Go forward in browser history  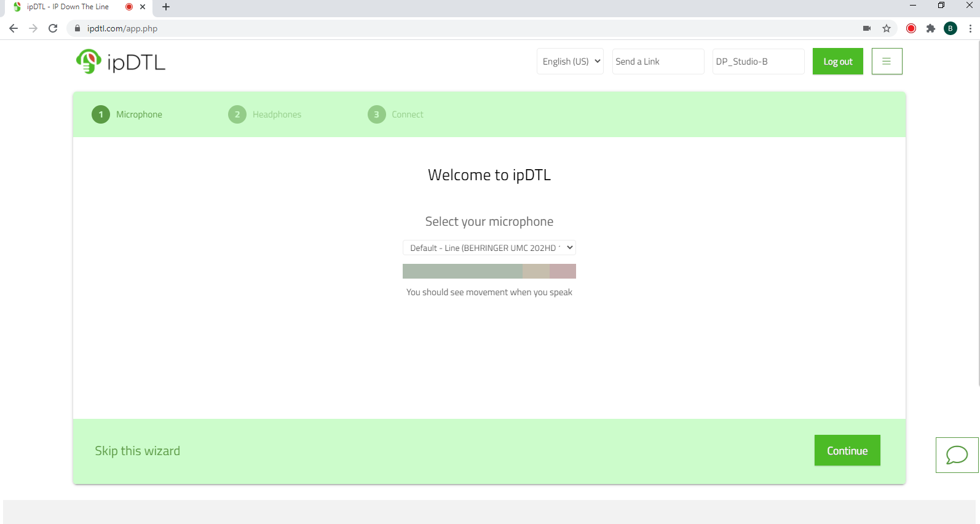(33, 28)
